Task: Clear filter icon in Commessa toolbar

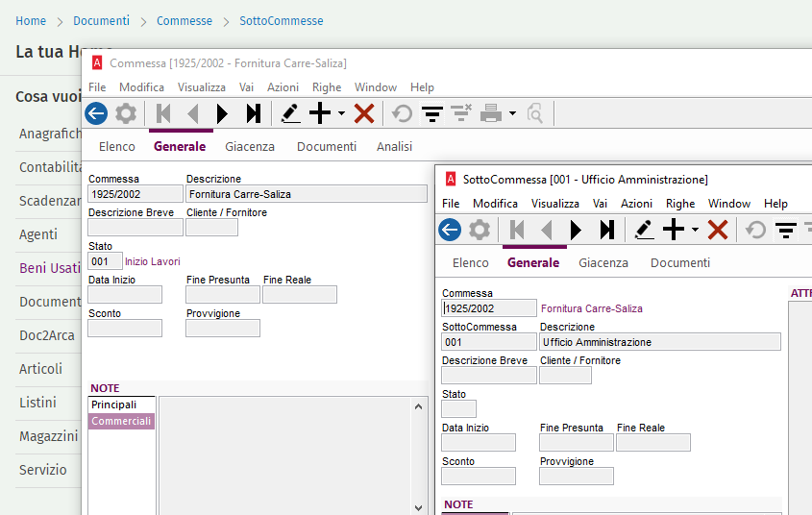Action: click(461, 112)
